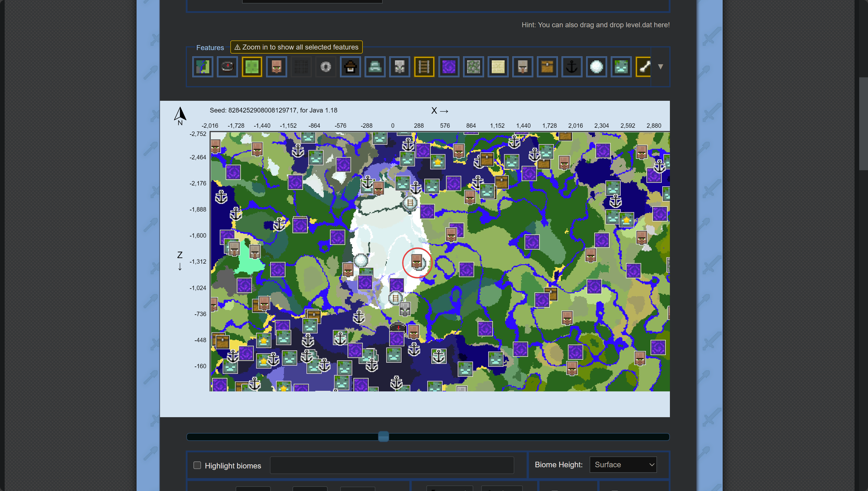Image resolution: width=868 pixels, height=491 pixels.
Task: Click the map zoom slider handle
Action: tap(383, 437)
